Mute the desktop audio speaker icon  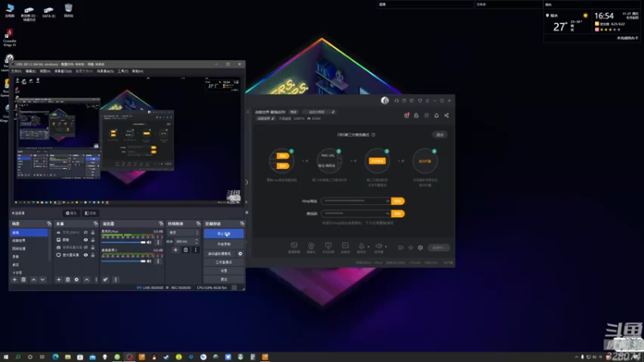point(149,242)
